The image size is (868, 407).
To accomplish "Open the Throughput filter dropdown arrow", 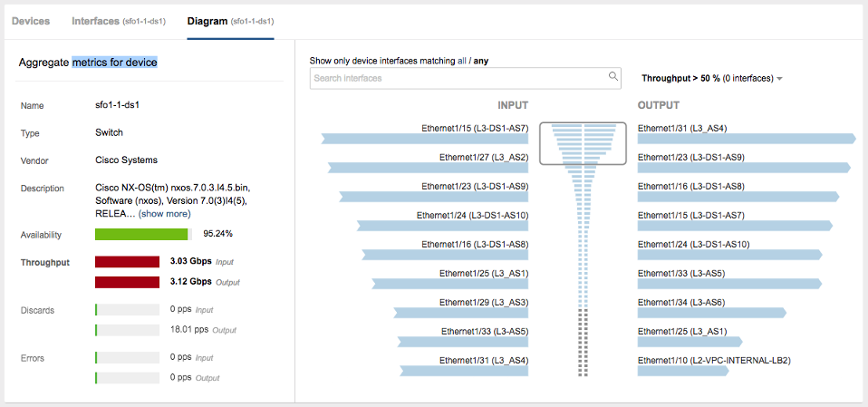I will 779,79.
